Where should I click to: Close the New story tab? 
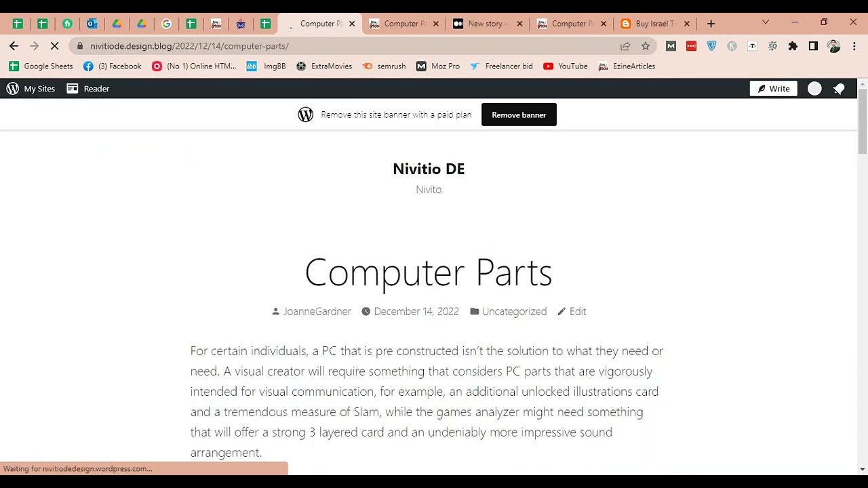519,24
